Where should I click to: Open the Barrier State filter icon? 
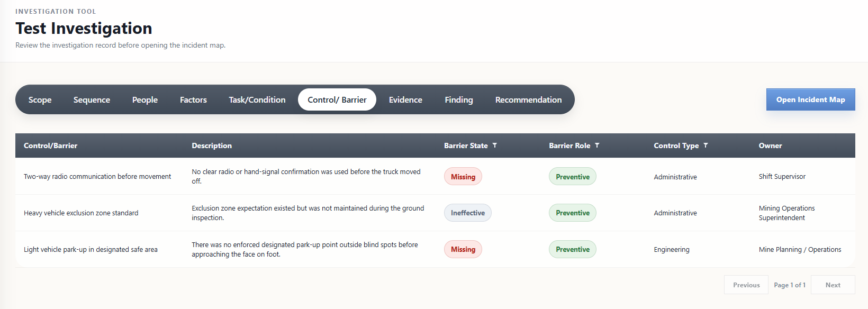point(495,146)
